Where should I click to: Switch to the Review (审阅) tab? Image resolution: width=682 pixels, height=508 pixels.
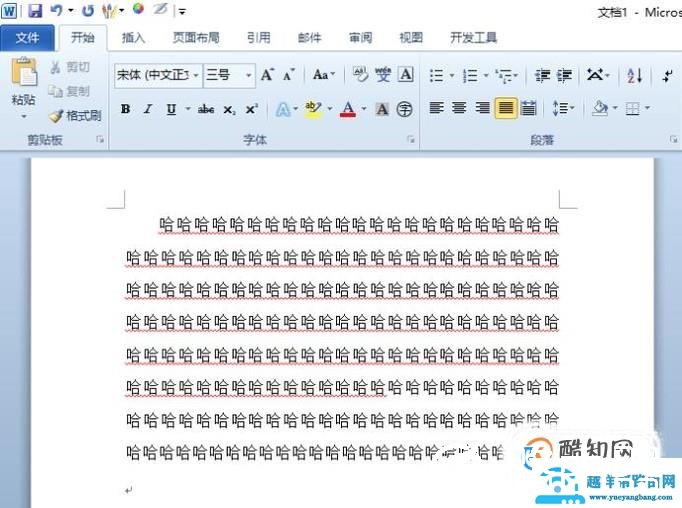point(361,38)
